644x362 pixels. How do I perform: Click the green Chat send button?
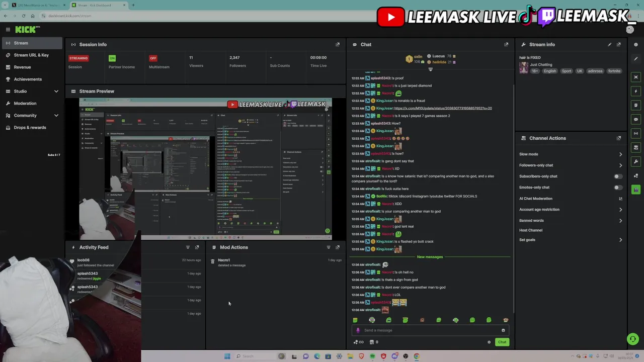[502, 342]
